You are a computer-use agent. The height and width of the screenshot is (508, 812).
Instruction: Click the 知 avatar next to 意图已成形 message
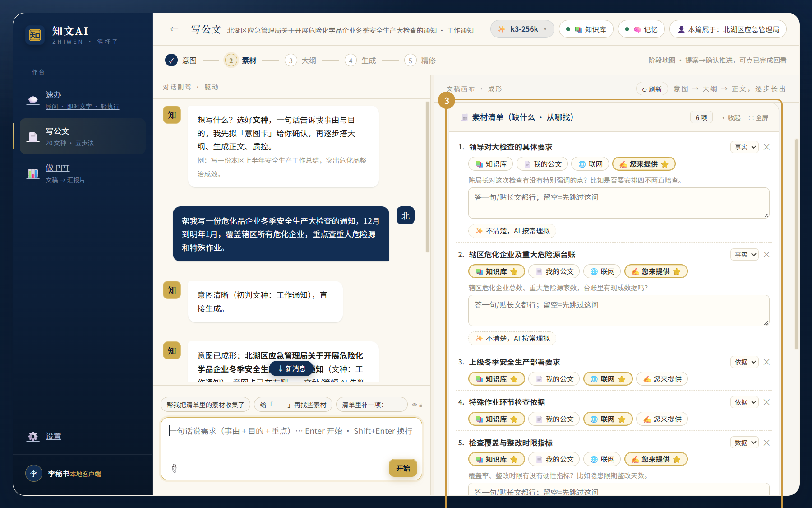pos(172,350)
